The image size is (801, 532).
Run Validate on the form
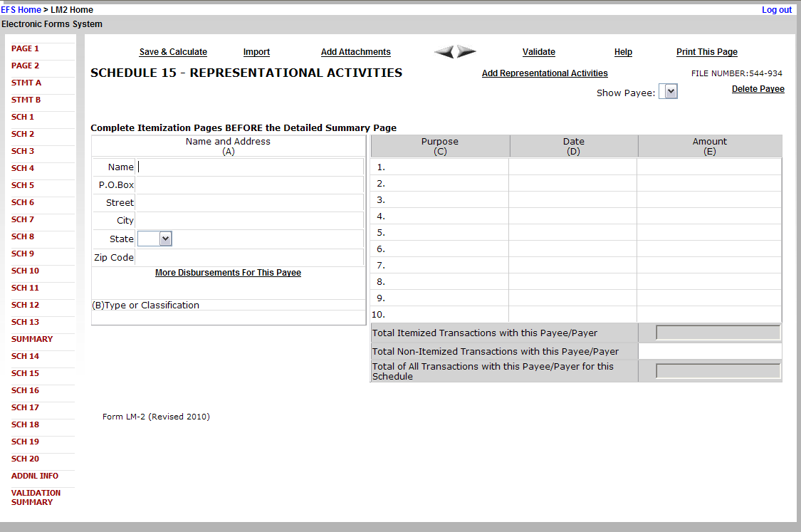[538, 52]
